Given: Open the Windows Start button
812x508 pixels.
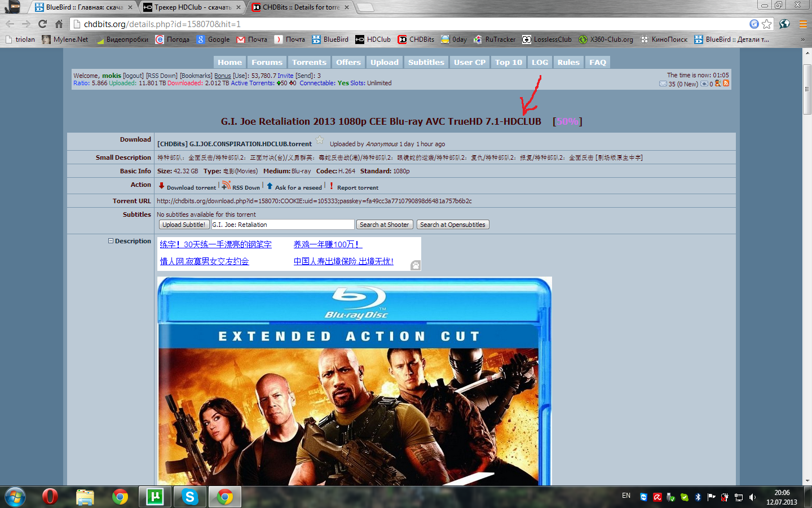Looking at the screenshot, I should 15,497.
